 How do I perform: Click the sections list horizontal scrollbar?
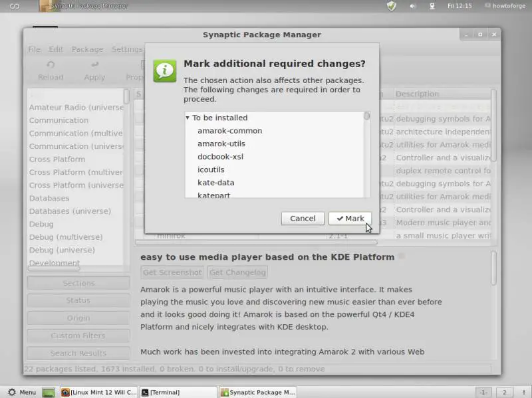click(x=54, y=268)
